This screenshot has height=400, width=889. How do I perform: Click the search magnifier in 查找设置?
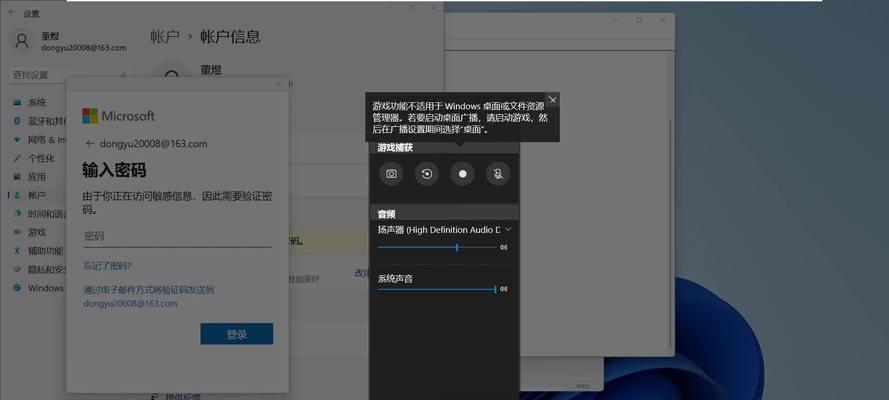(x=123, y=75)
